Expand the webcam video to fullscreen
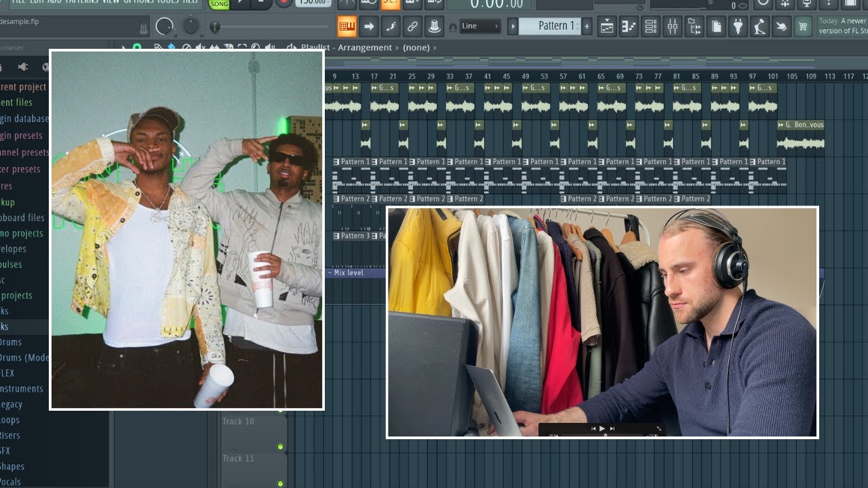This screenshot has height=488, width=868. pyautogui.click(x=658, y=428)
